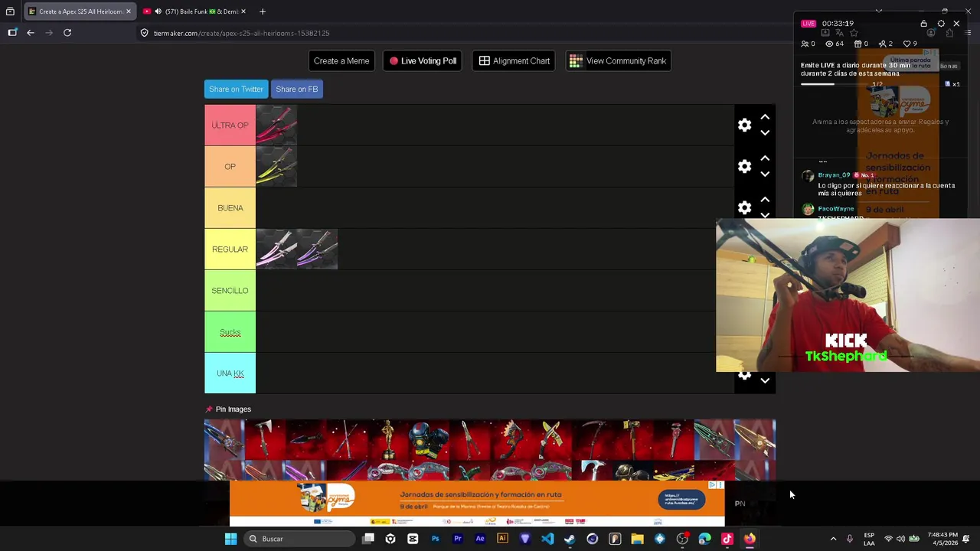Select yellow karambit in OP row
The height and width of the screenshot is (551, 980).
[x=276, y=167]
